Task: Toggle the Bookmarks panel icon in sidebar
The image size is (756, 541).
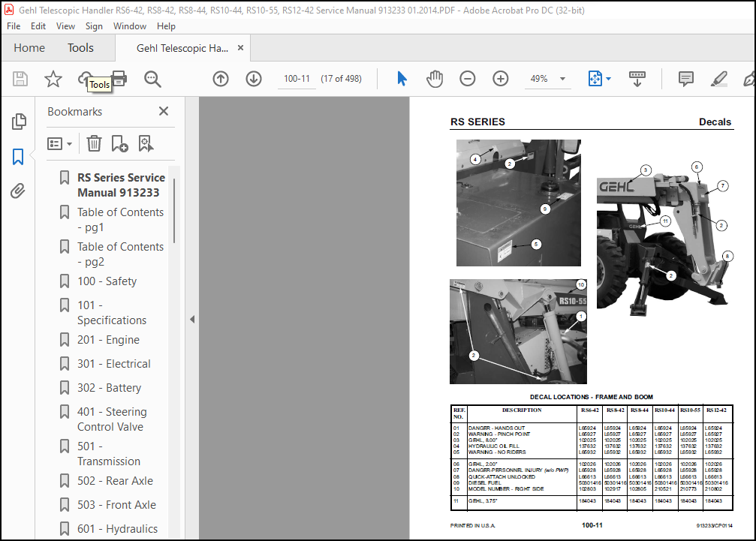Action: (18, 157)
